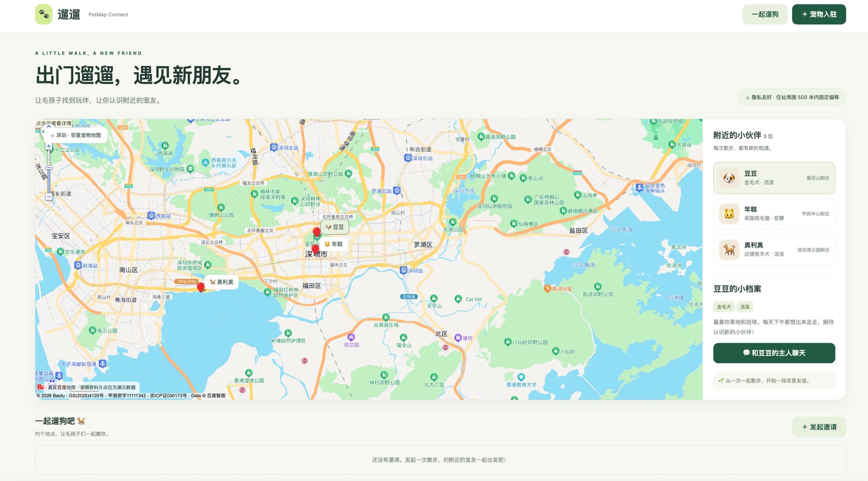Viewport: 868px width, 481px height.
Task: Click the 年糕 cat avatar thumbnail
Action: 729,214
